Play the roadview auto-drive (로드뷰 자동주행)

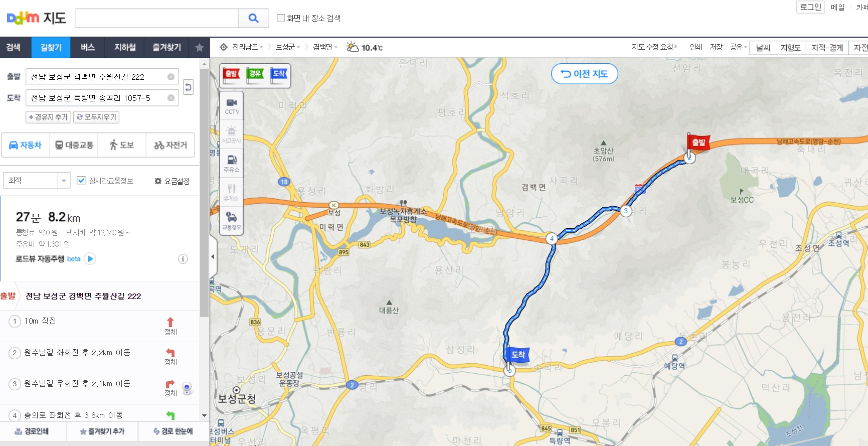[x=90, y=259]
